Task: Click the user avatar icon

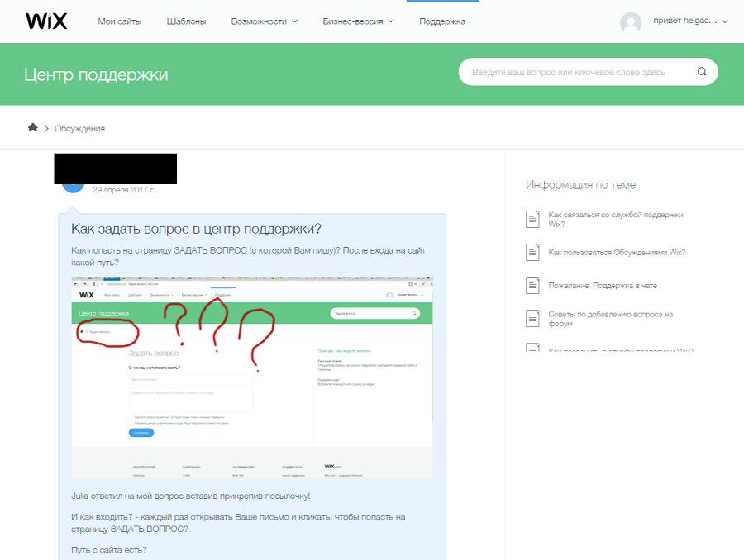Action: 631,22
